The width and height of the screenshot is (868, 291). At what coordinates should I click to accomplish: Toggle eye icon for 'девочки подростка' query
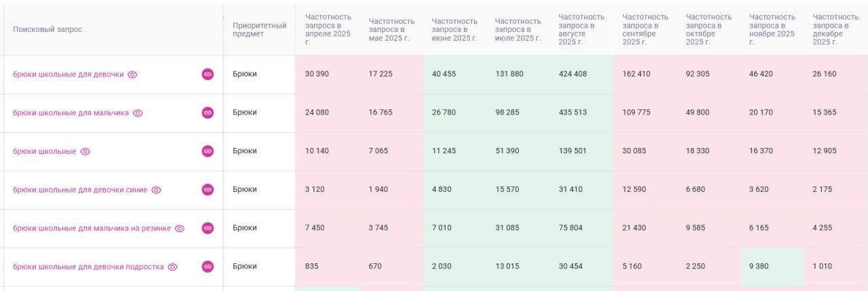pyautogui.click(x=172, y=267)
